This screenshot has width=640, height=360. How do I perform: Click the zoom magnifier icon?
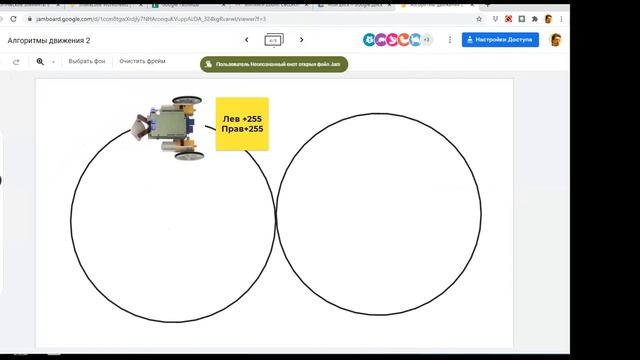[40, 61]
